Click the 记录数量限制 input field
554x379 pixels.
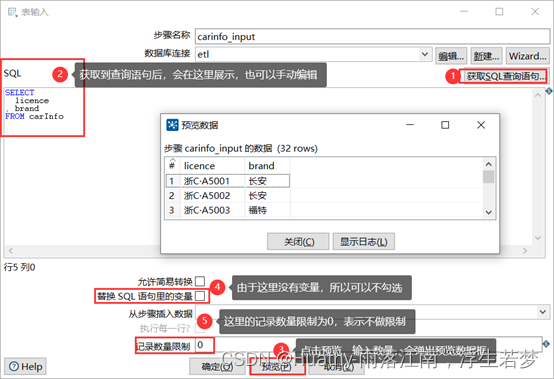pyautogui.click(x=368, y=345)
